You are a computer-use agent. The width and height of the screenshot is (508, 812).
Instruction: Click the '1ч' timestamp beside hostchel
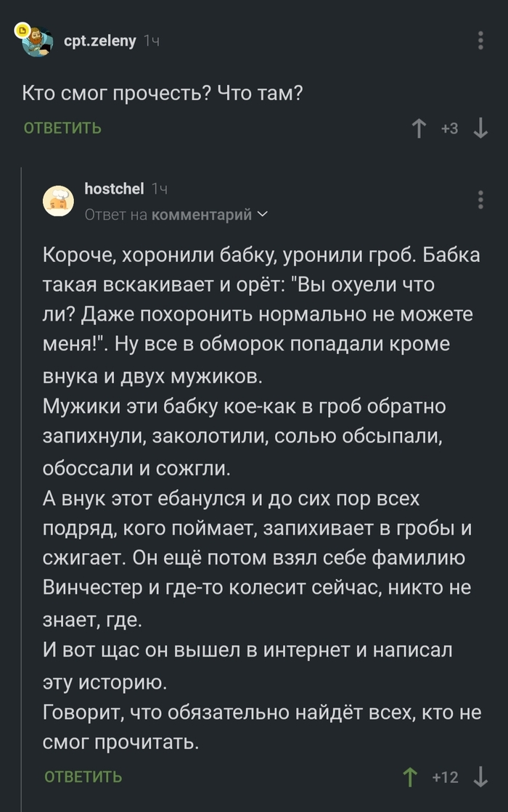(160, 189)
